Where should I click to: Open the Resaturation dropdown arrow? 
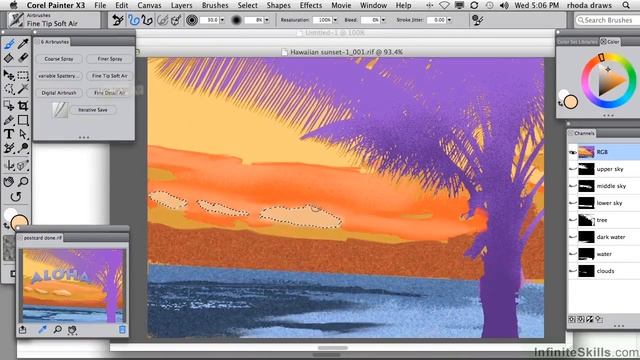pos(335,20)
